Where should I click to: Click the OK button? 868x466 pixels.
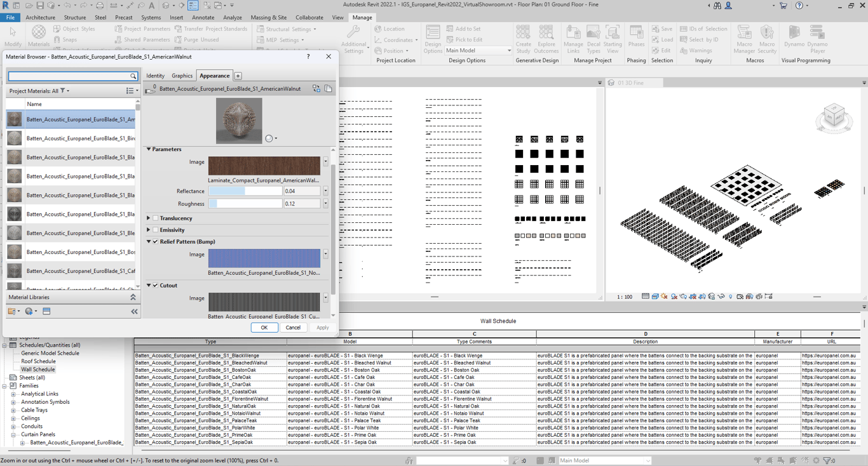264,328
